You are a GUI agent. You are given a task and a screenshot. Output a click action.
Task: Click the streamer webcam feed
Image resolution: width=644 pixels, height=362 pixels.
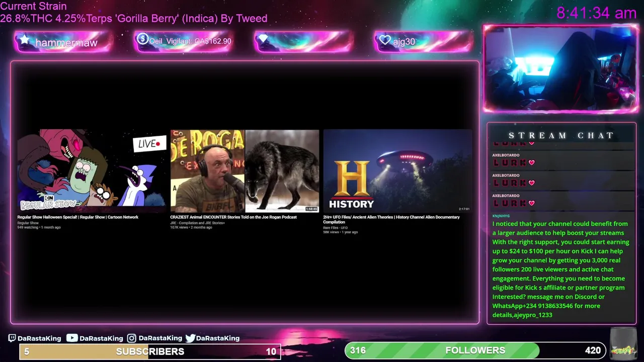pyautogui.click(x=561, y=68)
